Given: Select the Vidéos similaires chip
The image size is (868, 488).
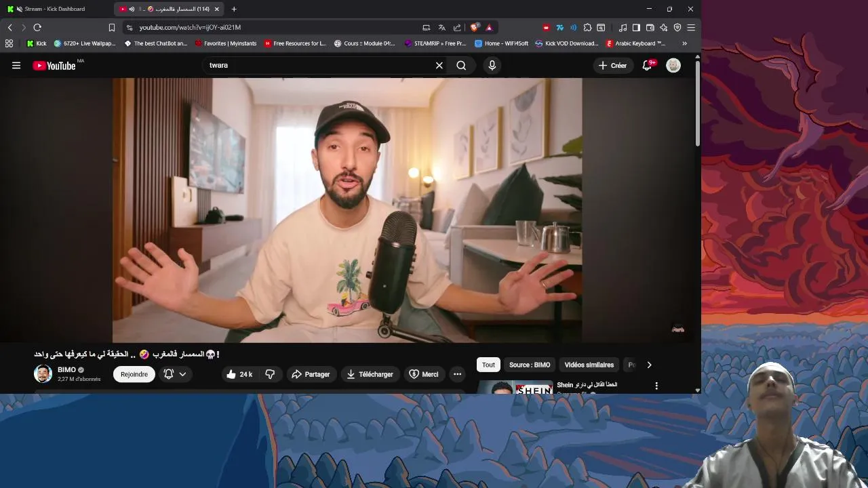Looking at the screenshot, I should 589,365.
